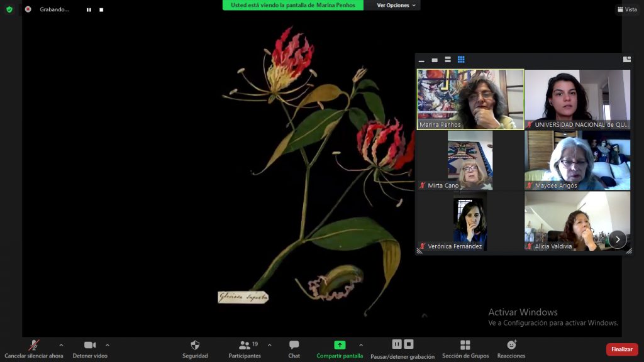Click the Compartir pantalla share icon
644x362 pixels.
tap(340, 345)
